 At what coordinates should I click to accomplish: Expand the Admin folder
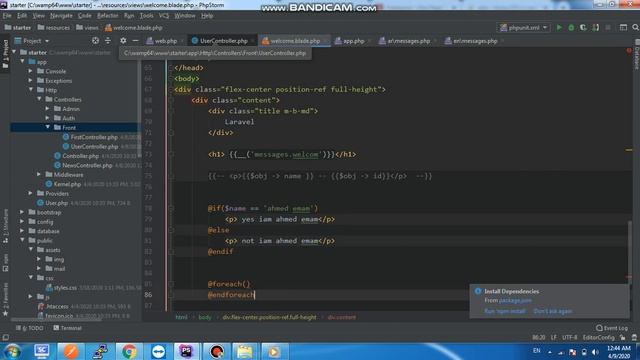pyautogui.click(x=48, y=109)
